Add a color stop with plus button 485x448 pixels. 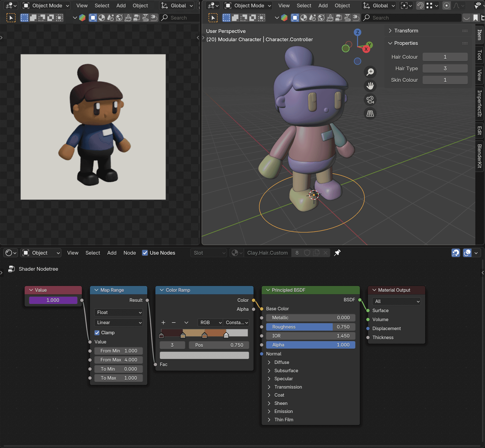[x=163, y=323]
